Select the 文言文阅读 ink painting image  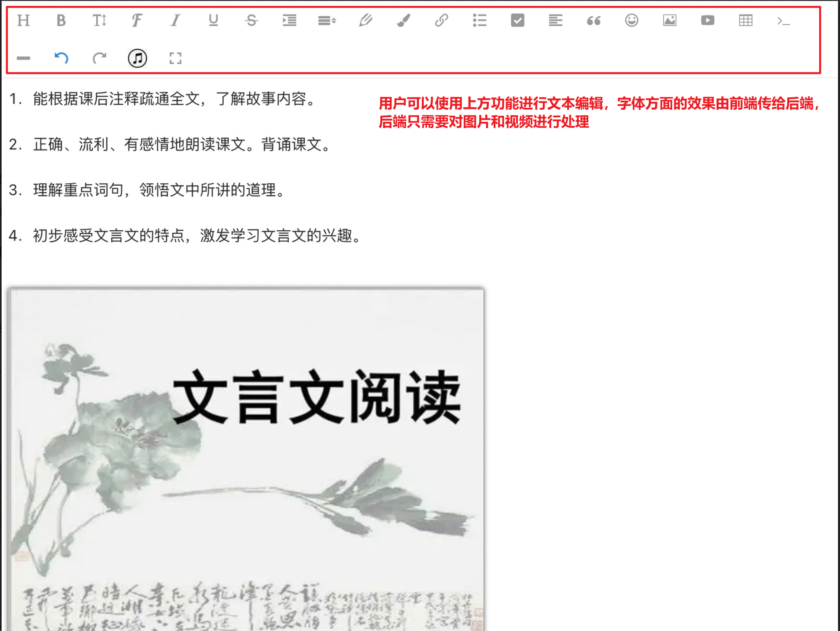pos(246,459)
